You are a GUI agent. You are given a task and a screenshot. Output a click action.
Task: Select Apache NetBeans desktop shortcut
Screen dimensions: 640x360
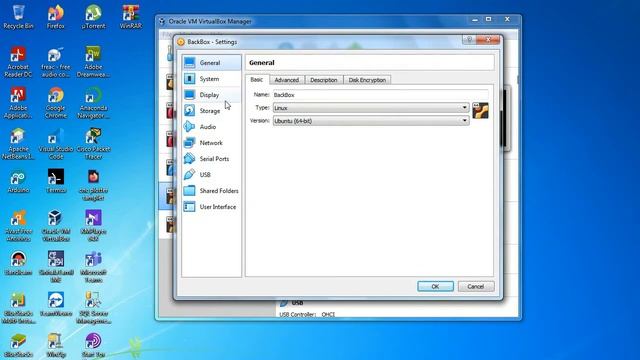click(x=18, y=144)
